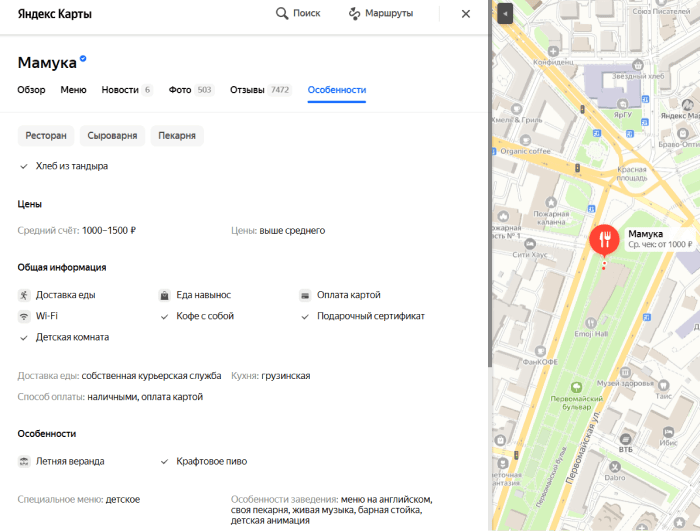Click the Конфиденц medical map icon
The image size is (700, 531).
pyautogui.click(x=553, y=51)
